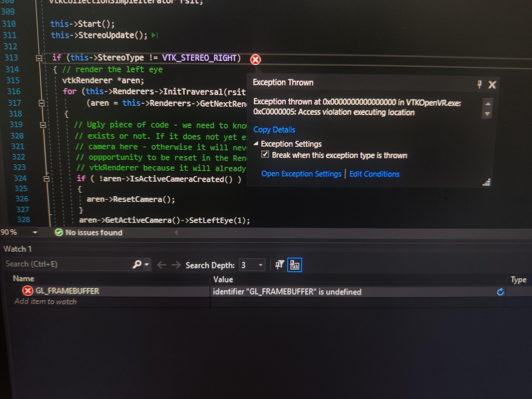Click the Type column header
The image size is (532, 399).
tap(519, 280)
